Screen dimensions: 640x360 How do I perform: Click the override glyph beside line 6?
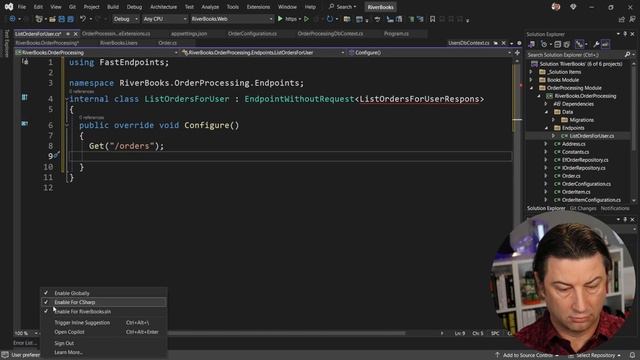(24, 123)
